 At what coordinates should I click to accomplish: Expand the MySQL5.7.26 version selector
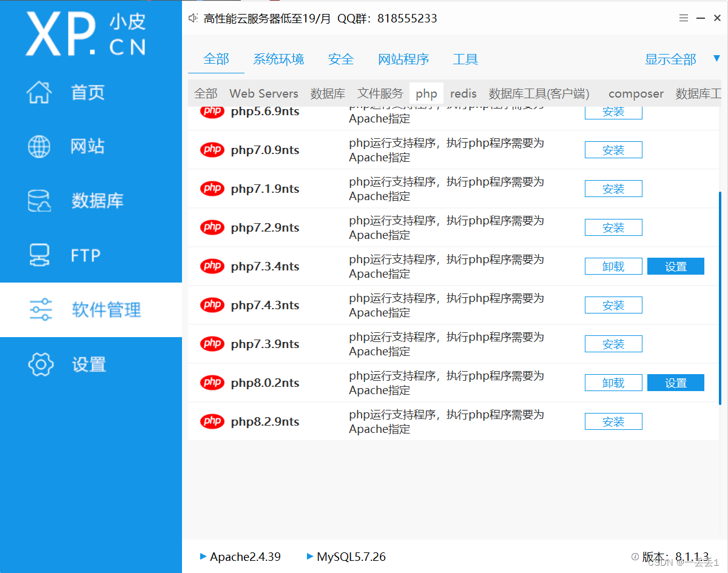coord(309,557)
